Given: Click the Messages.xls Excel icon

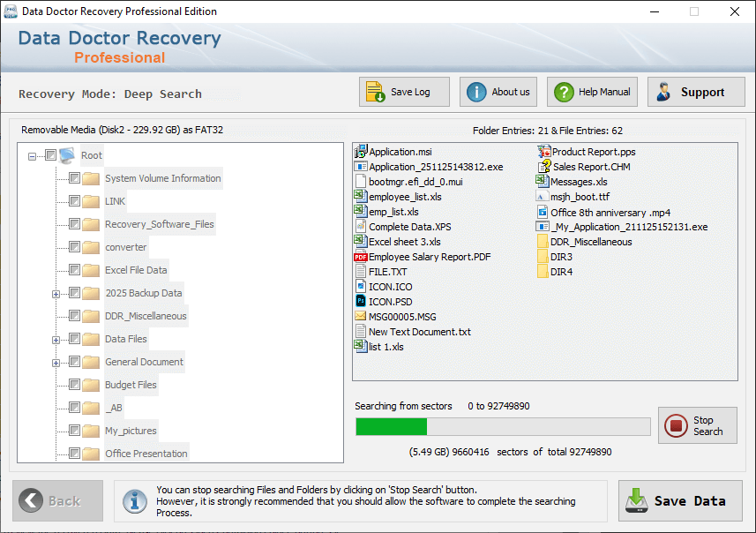Looking at the screenshot, I should tap(543, 182).
